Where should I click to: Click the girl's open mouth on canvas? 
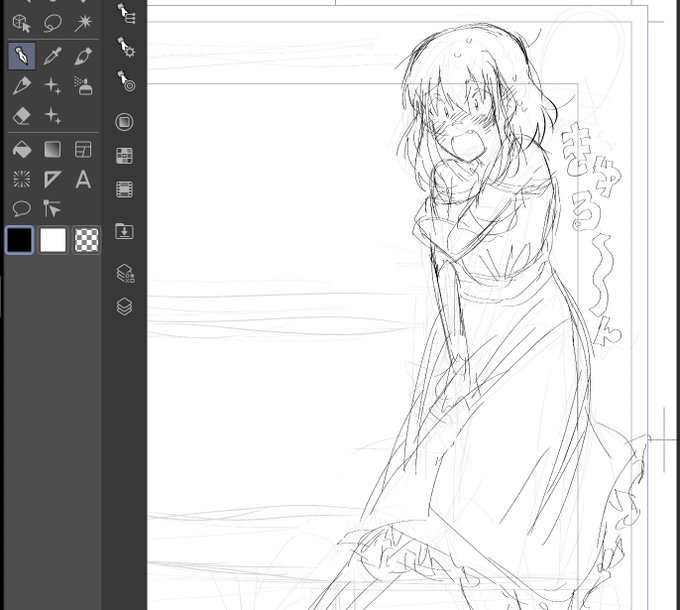[466, 147]
